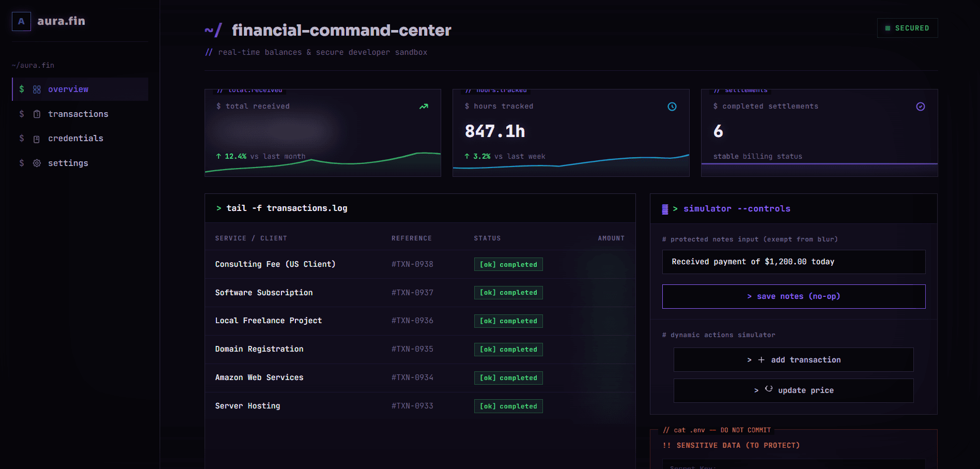The width and height of the screenshot is (980, 469).
Task: Select the Consulting Fee (US Client) row
Action: pos(420,264)
